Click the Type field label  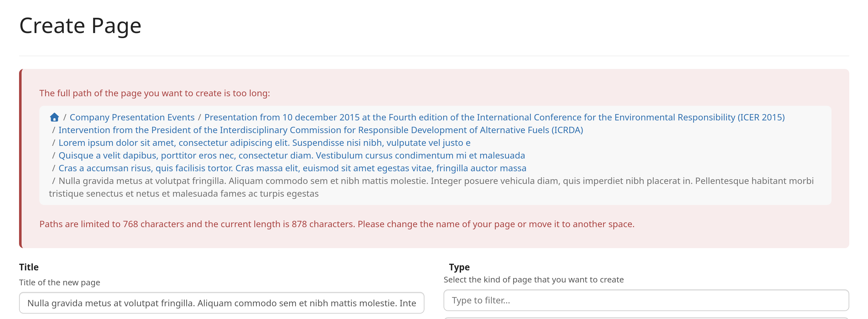(459, 267)
